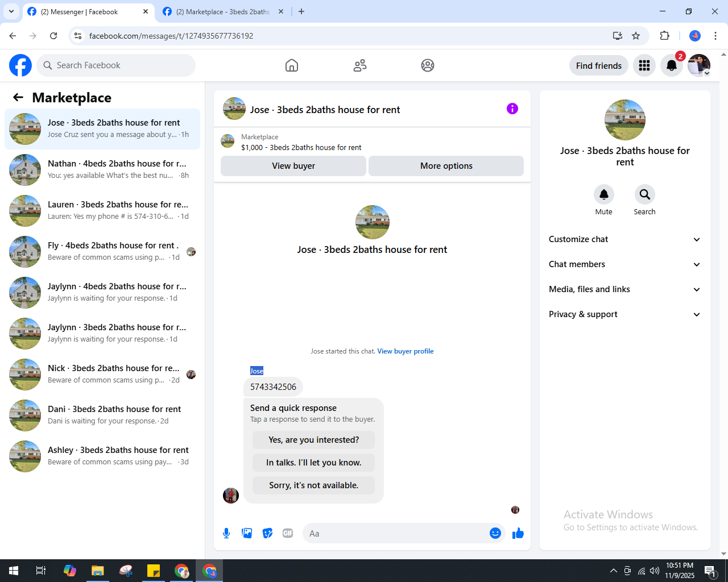The height and width of the screenshot is (582, 728).
Task: Click the message showing 5743342506
Action: tap(273, 387)
